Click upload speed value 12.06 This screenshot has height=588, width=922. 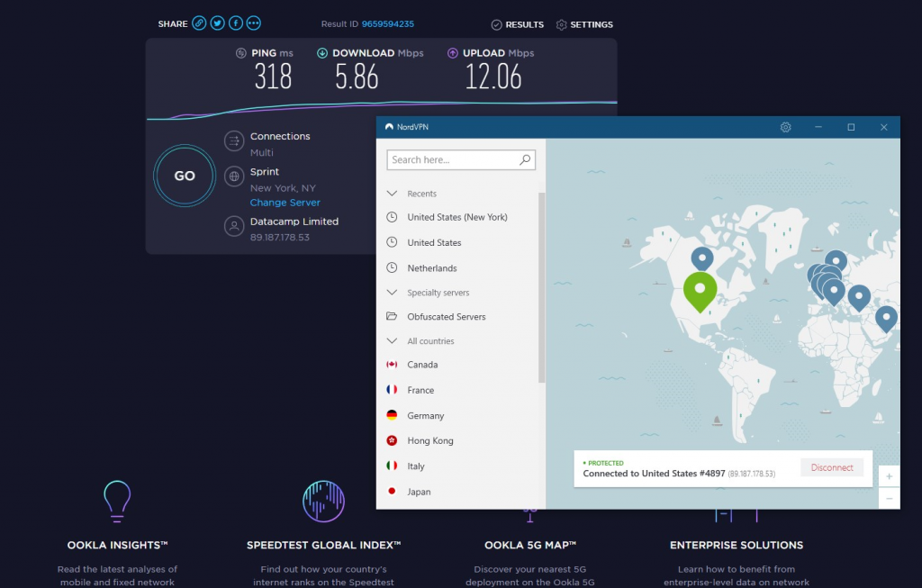click(x=493, y=77)
